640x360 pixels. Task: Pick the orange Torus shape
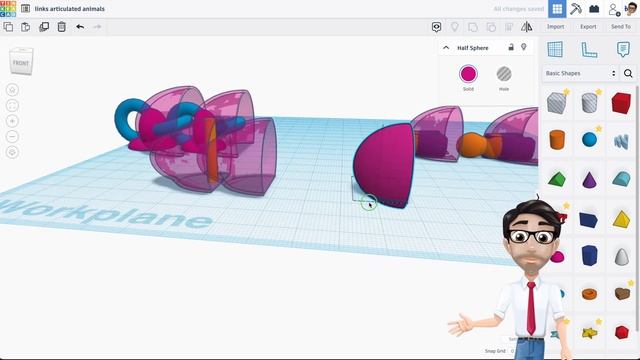(589, 294)
